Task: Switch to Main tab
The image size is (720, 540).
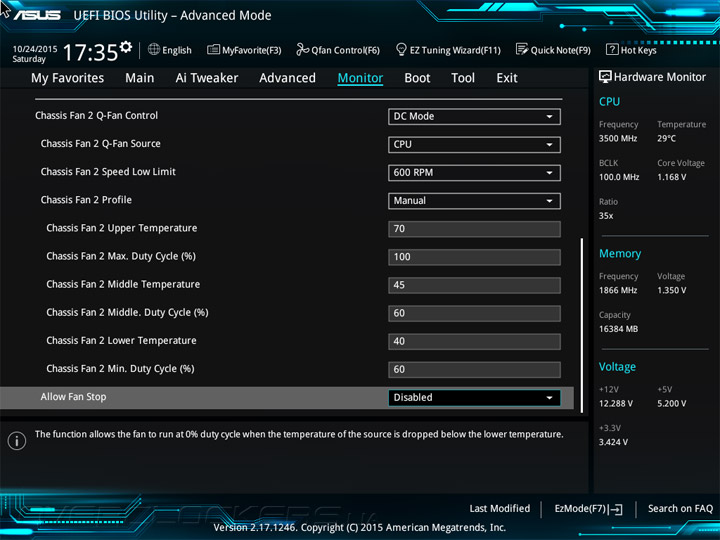Action: pos(140,78)
